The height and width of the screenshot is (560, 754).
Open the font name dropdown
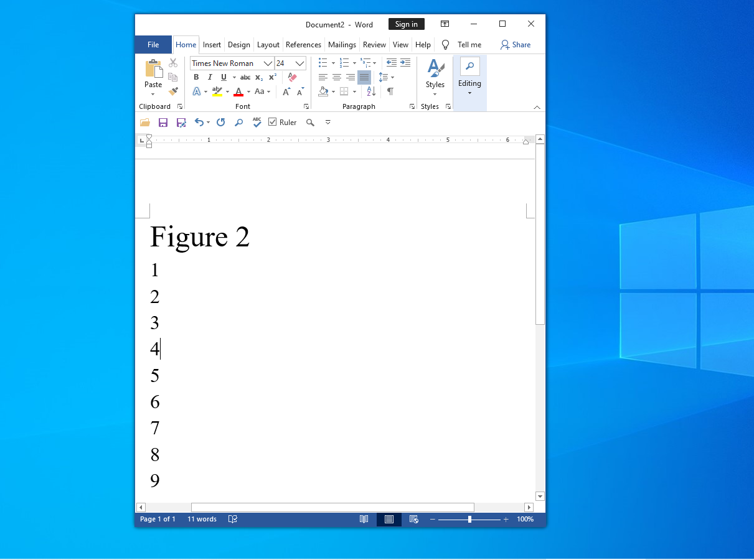point(268,63)
